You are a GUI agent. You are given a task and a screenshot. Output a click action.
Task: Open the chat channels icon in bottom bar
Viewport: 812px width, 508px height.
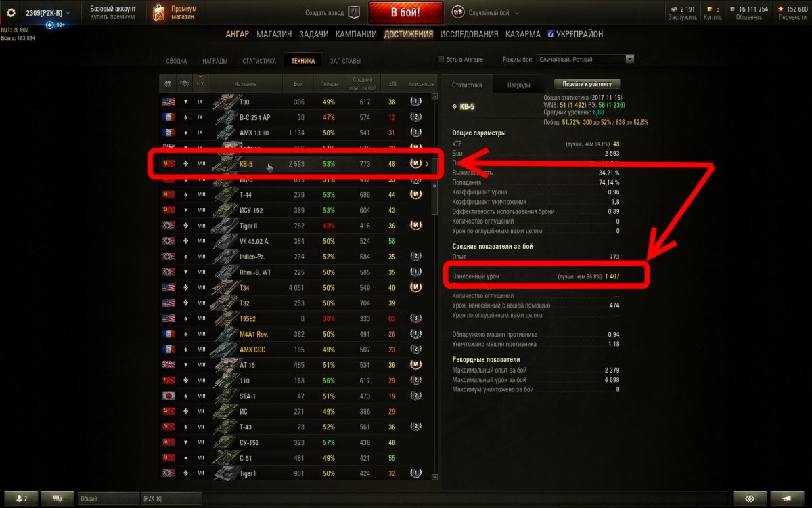tap(57, 499)
